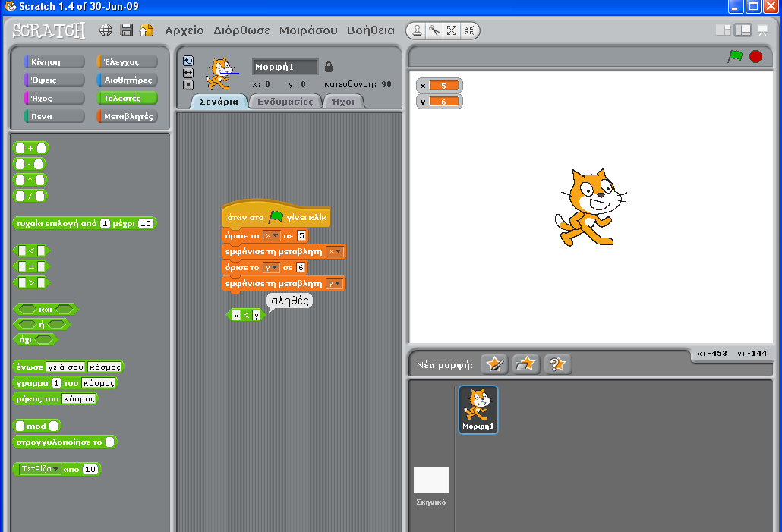Select the Αισθητήρες block category
Viewport: 782px width, 532px height.
pyautogui.click(x=128, y=80)
